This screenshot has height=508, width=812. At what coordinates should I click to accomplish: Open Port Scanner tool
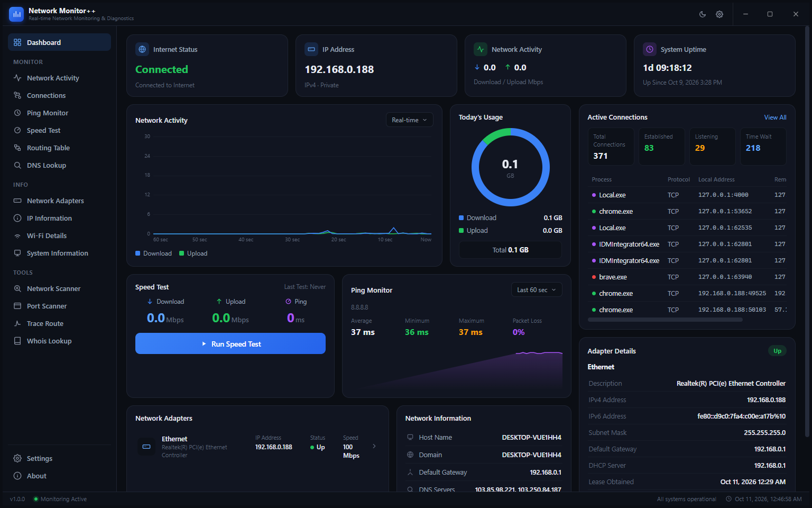pyautogui.click(x=59, y=306)
